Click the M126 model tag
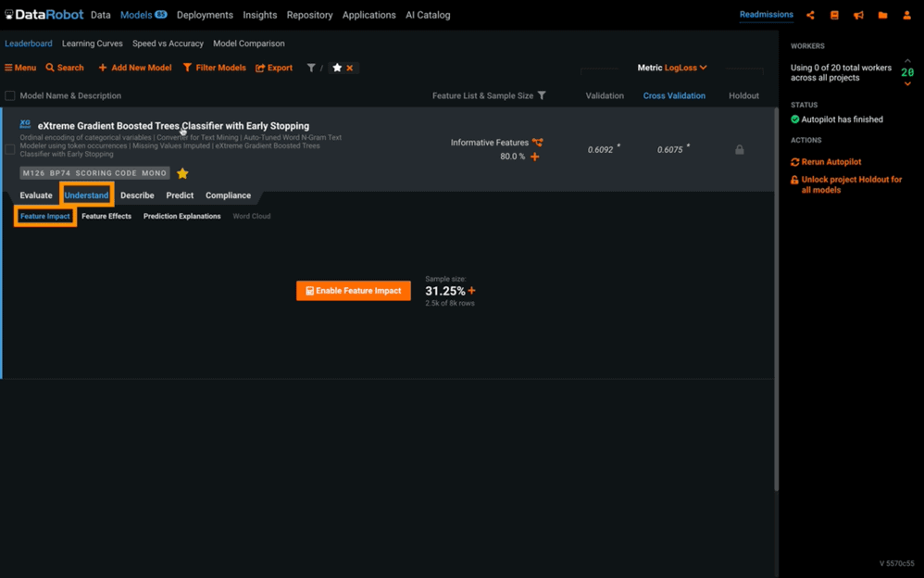Viewport: 924px width, 578px height. click(33, 173)
